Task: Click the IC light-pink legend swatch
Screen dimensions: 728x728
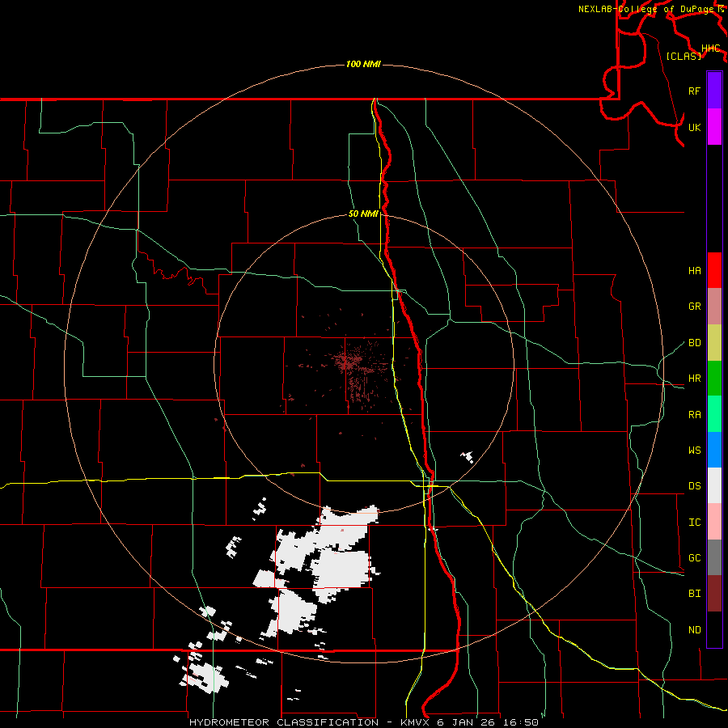Action: [x=714, y=522]
